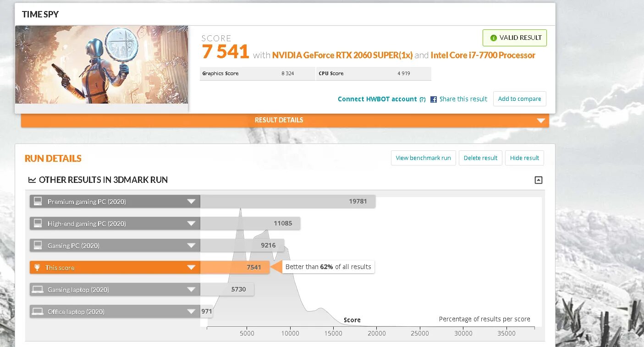644x347 pixels.
Task: Click Add to compare button
Action: [x=519, y=99]
